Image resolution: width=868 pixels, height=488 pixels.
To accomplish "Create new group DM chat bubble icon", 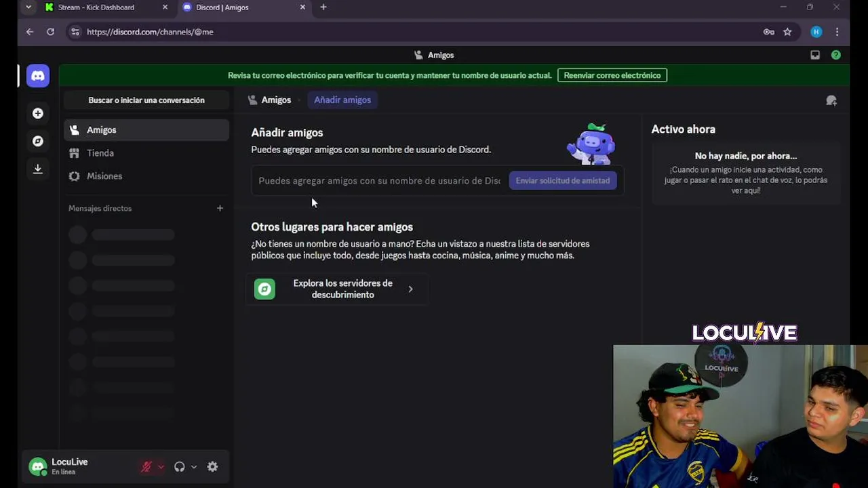I will (831, 100).
